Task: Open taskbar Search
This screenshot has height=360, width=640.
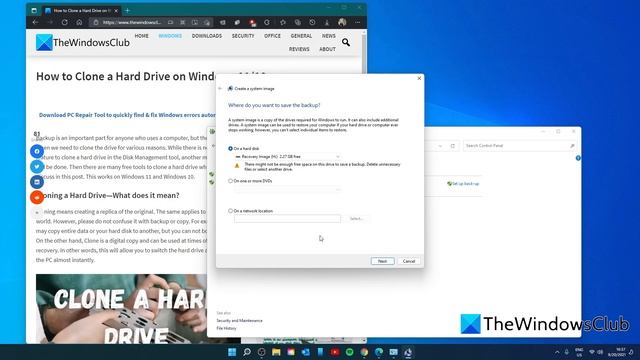Action: (247, 352)
